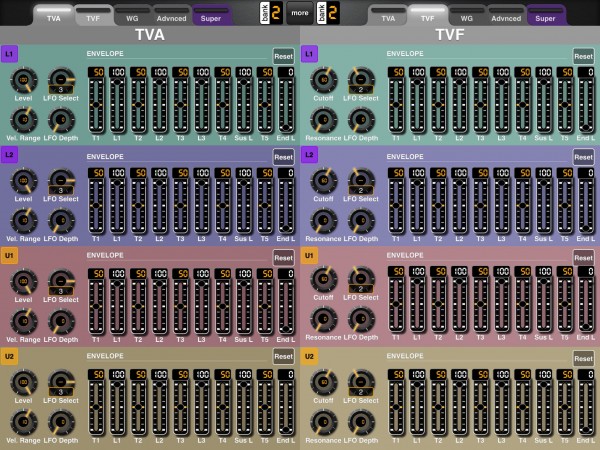This screenshot has height=450, width=600.
Task: Open the Advnced tab in the left panel
Action: pyautogui.click(x=171, y=16)
